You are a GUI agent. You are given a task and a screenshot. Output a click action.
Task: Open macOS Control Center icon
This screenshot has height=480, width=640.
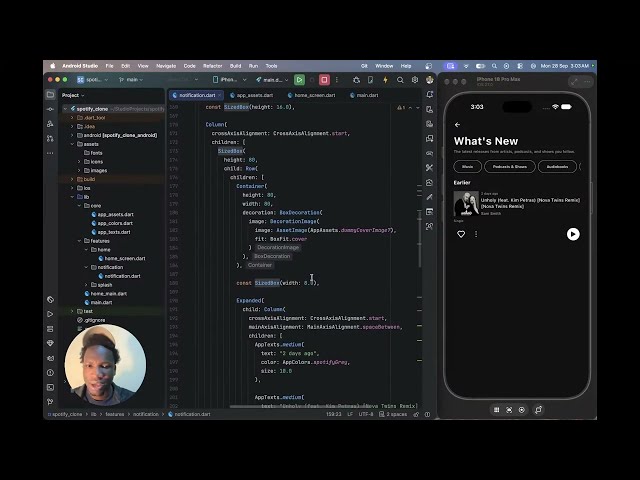coord(520,66)
